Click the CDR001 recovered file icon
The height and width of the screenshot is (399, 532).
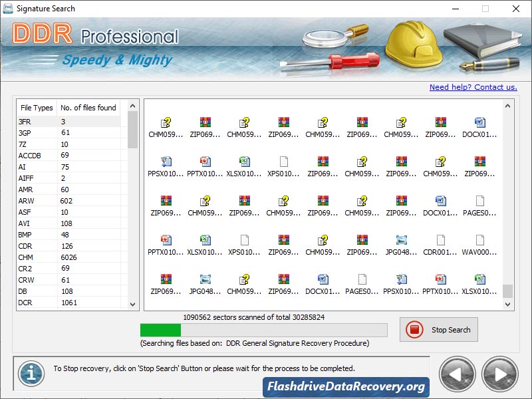pyautogui.click(x=440, y=240)
